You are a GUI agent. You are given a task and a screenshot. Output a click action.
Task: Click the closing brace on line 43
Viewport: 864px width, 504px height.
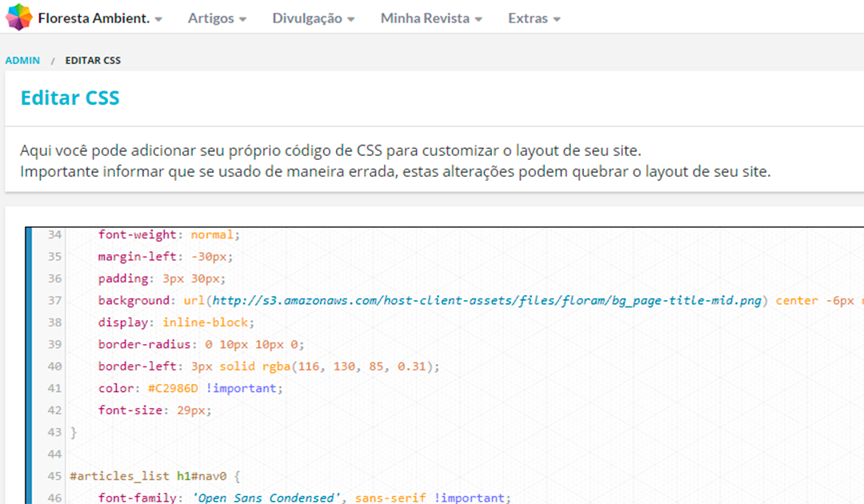click(74, 433)
